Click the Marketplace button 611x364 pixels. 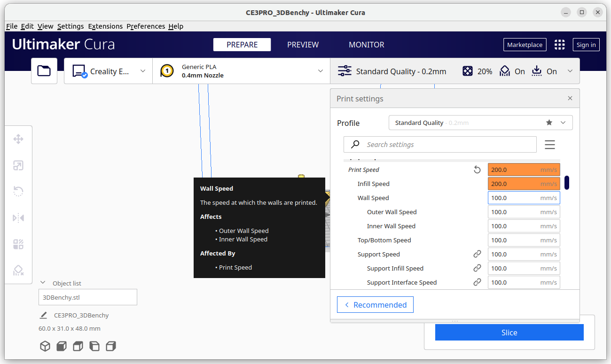tap(525, 45)
